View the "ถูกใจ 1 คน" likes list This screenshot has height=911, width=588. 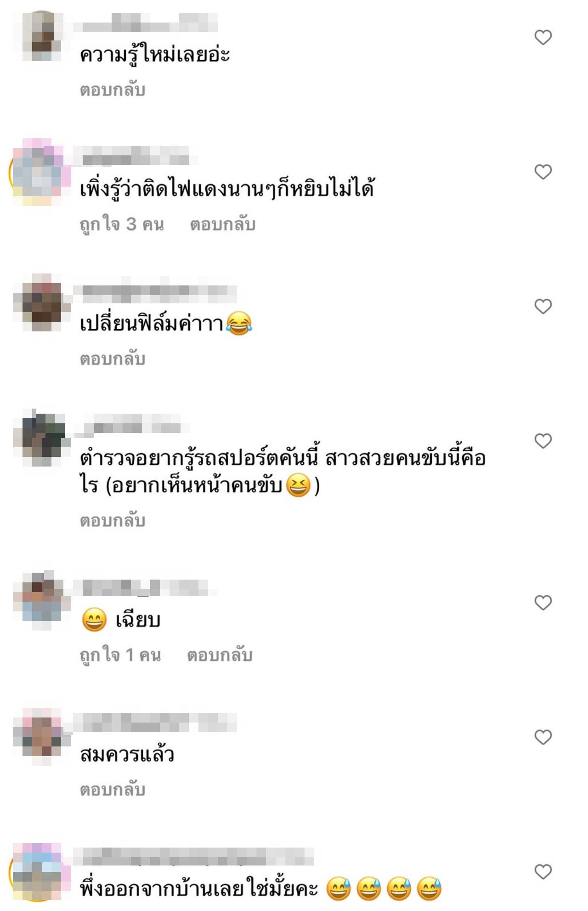point(120,655)
